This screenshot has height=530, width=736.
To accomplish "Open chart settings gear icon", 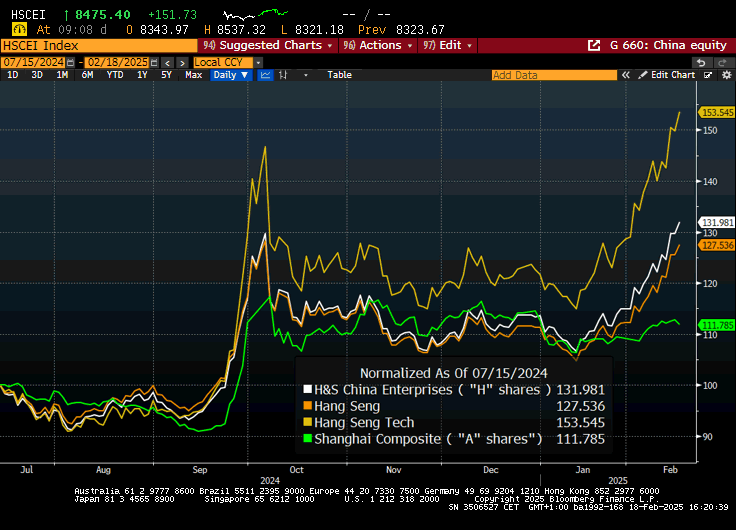I will tap(727, 75).
